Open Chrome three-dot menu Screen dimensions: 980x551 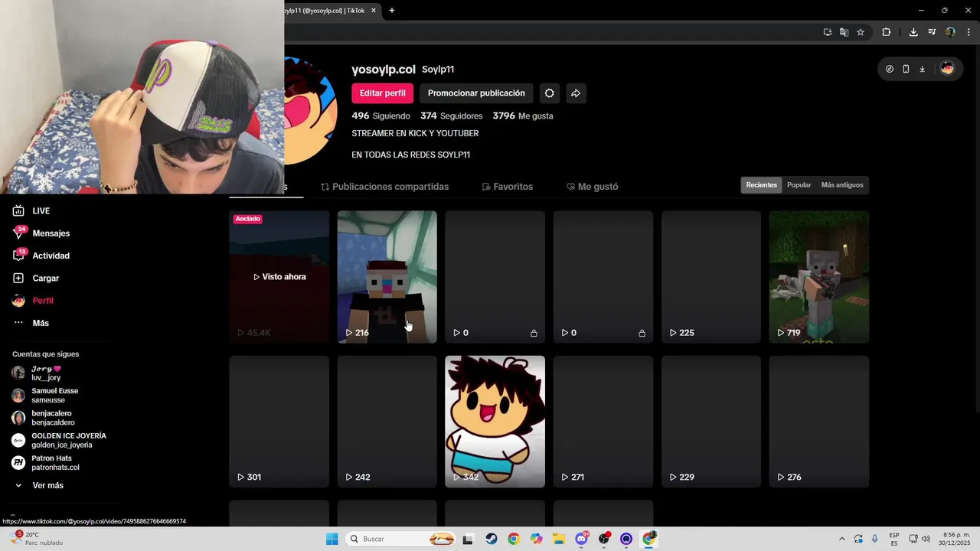click(969, 32)
